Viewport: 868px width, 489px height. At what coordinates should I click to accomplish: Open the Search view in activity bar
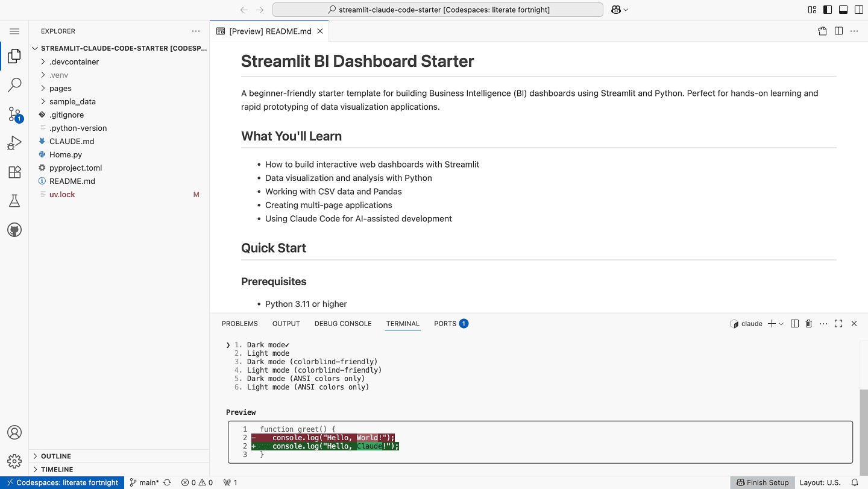coord(14,85)
